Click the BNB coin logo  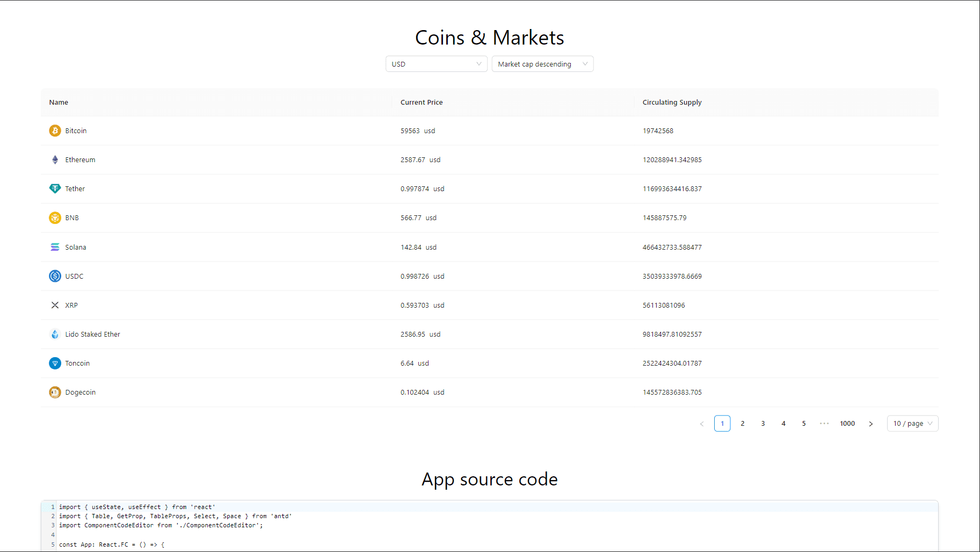click(55, 217)
